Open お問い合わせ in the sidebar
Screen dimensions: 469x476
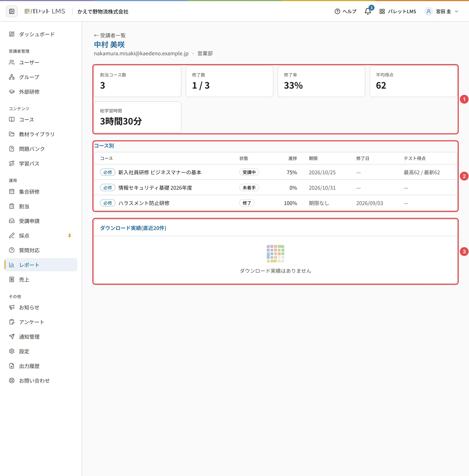41,381
